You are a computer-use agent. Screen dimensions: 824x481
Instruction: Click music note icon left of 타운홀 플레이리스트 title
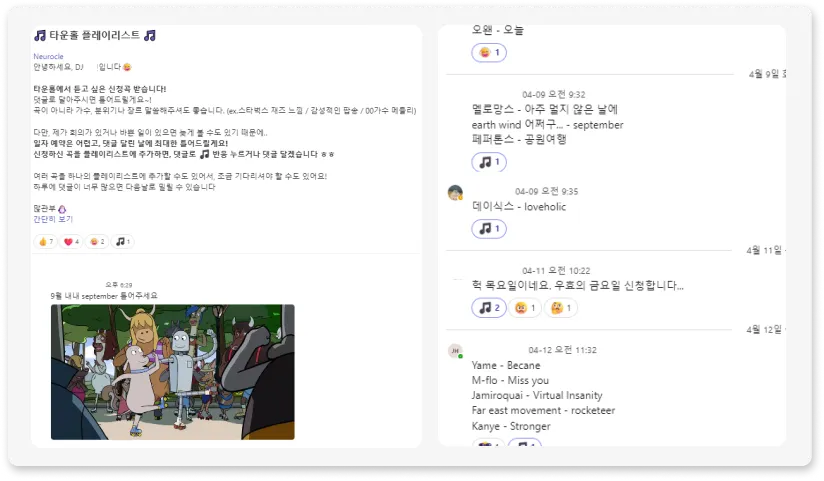pos(40,36)
